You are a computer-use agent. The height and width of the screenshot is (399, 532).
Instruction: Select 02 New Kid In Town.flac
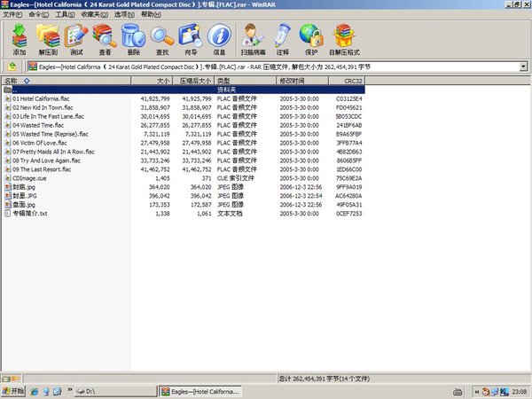(43, 107)
